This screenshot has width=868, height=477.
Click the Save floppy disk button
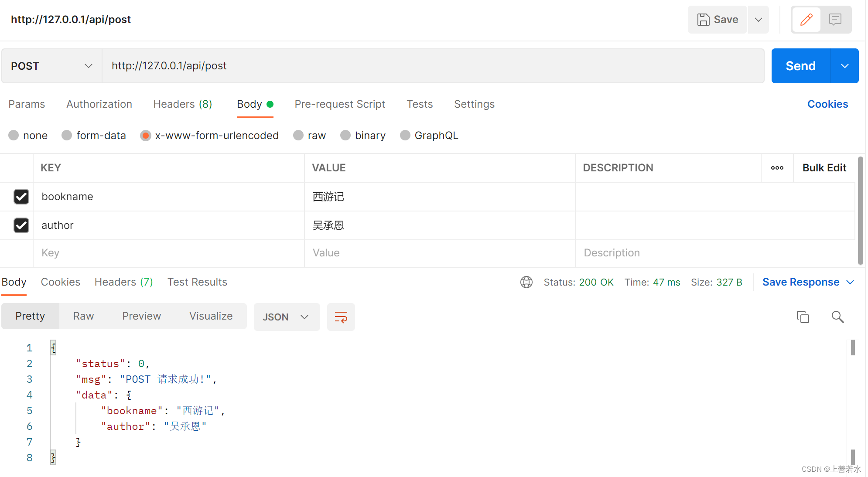point(718,20)
